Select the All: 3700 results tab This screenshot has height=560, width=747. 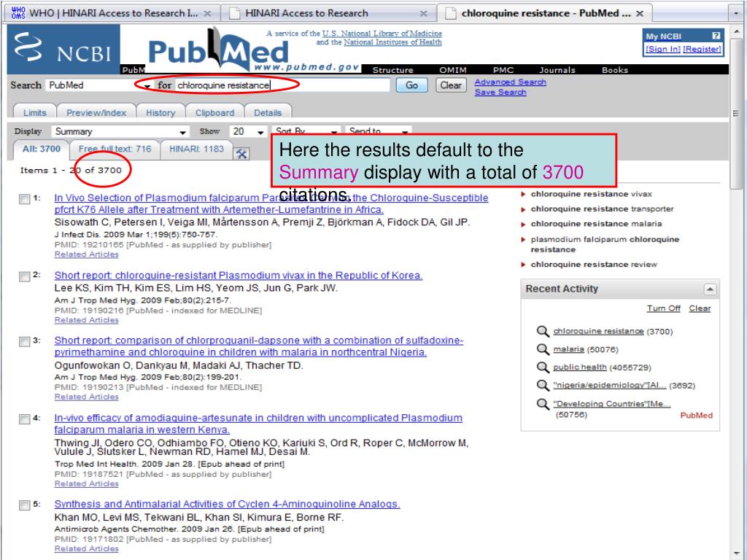click(x=42, y=149)
